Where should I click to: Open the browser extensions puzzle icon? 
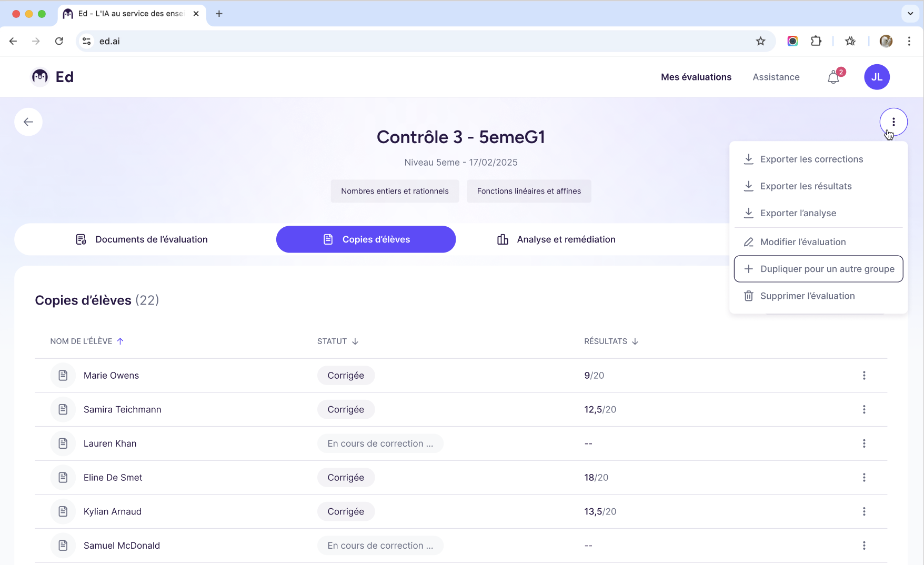(x=816, y=41)
